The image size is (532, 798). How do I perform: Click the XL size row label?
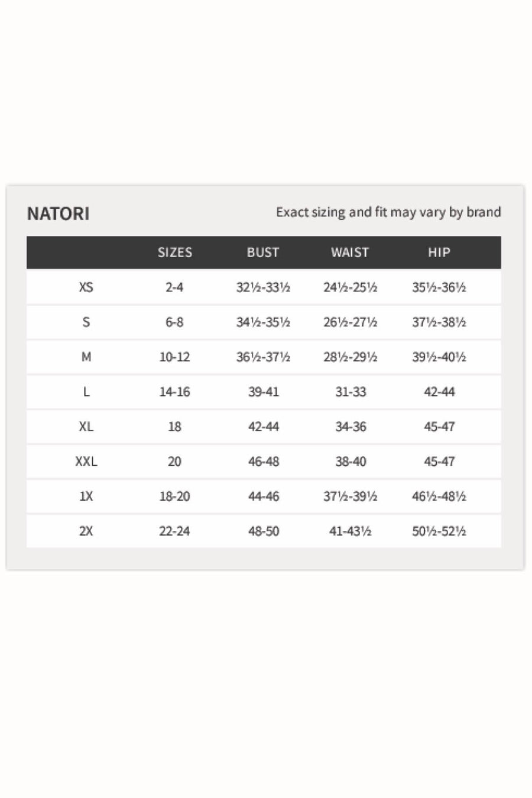tap(86, 427)
